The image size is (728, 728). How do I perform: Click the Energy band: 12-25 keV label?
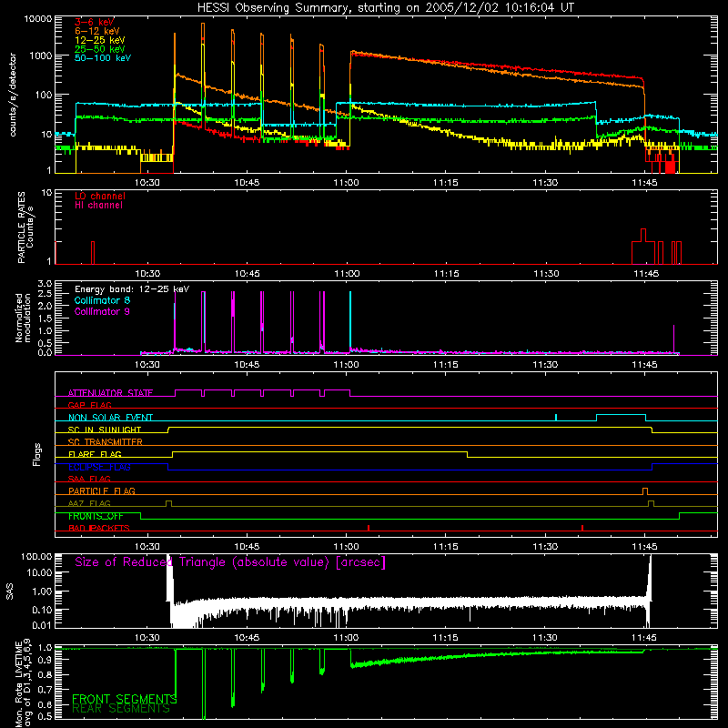coord(132,289)
